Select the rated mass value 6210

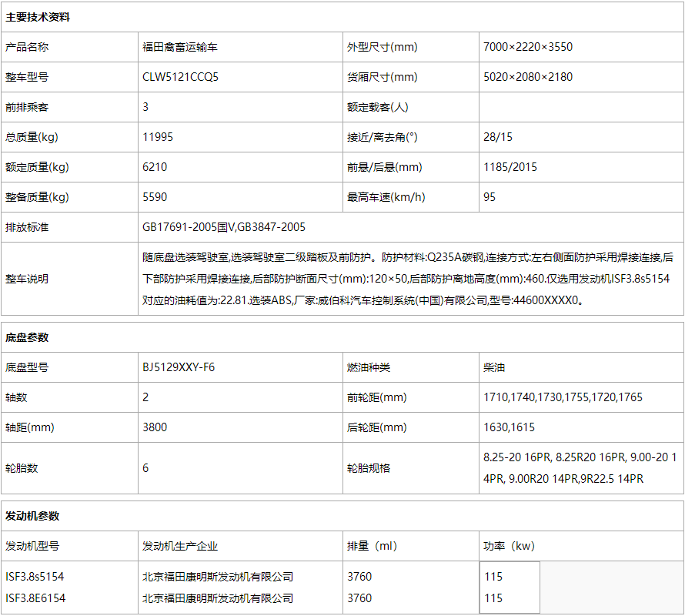[x=155, y=167]
